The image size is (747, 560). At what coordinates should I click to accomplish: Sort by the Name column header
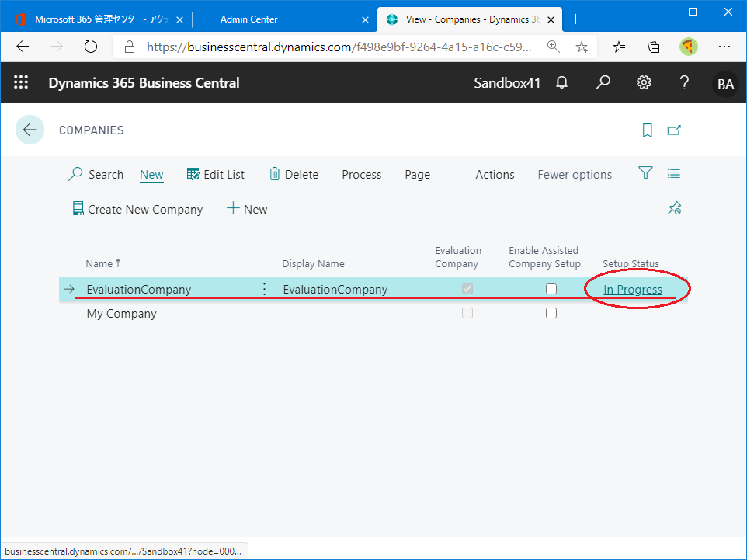tap(103, 263)
